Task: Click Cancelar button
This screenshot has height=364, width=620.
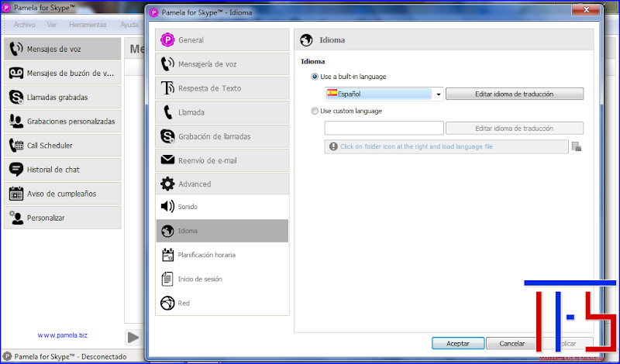Action: (511, 343)
